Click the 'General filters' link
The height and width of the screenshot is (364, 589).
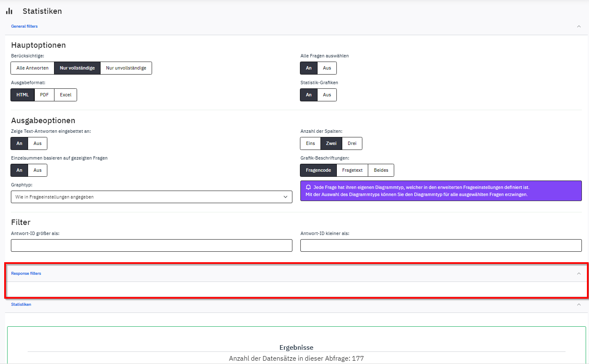[x=24, y=26]
